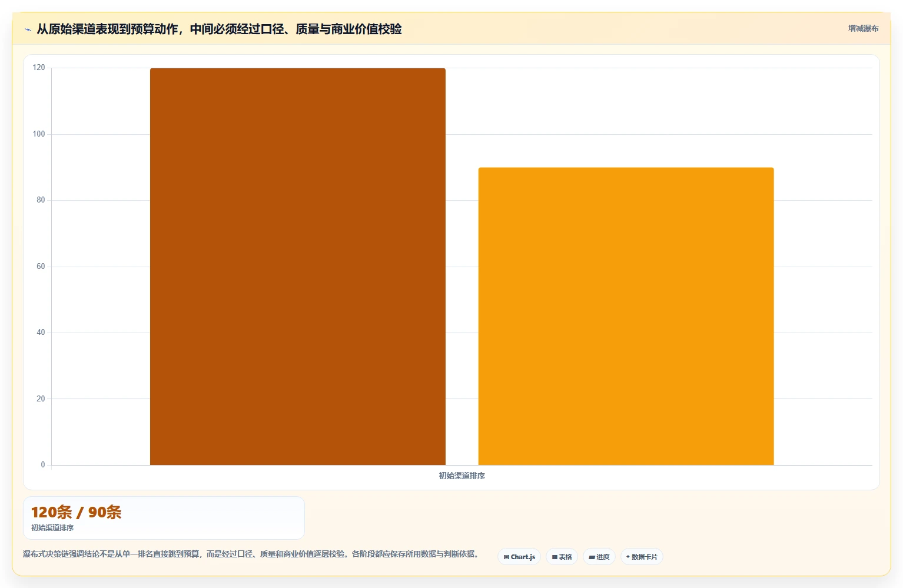Image resolution: width=903 pixels, height=588 pixels.
Task: Click the dark orange bar reaching 120
Action: point(298,267)
